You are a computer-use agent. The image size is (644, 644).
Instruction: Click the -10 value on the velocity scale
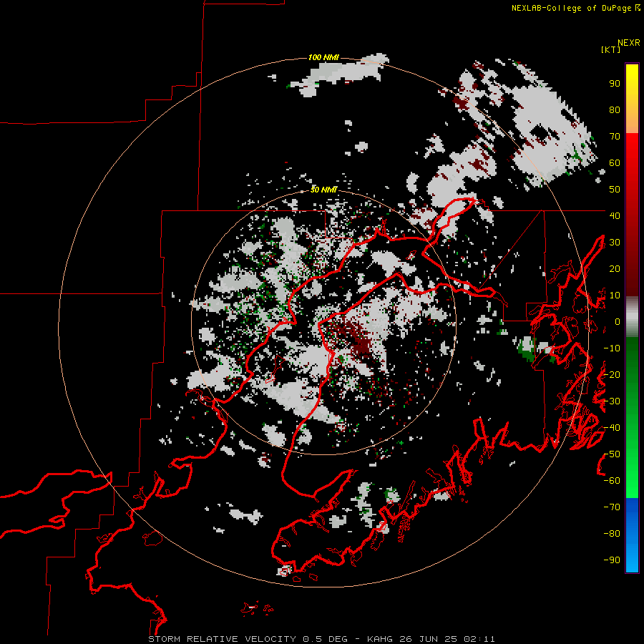612,348
